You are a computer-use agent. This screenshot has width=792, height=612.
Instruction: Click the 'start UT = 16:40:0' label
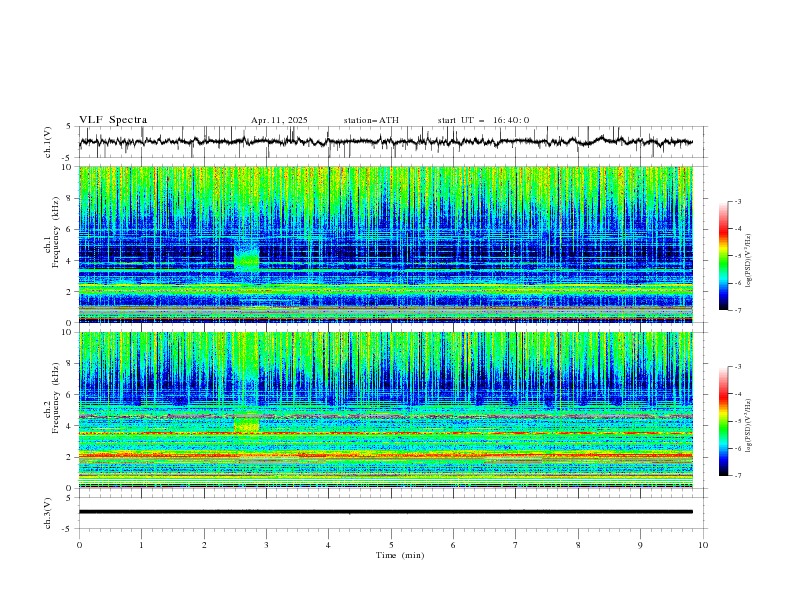pos(483,120)
